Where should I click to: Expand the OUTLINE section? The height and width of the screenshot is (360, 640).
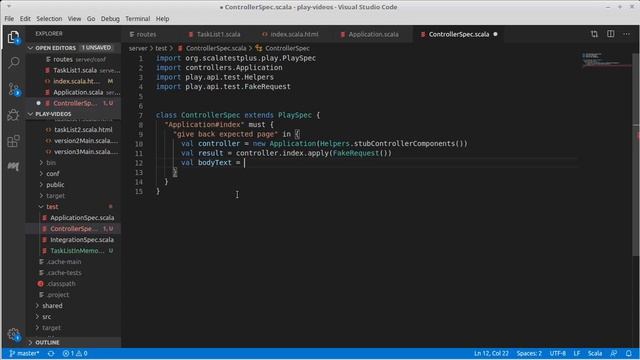[73, 342]
